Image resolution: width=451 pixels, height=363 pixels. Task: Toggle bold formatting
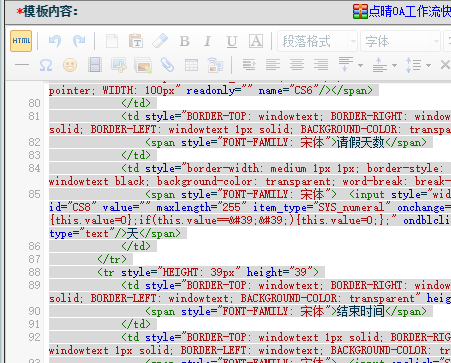coord(185,41)
